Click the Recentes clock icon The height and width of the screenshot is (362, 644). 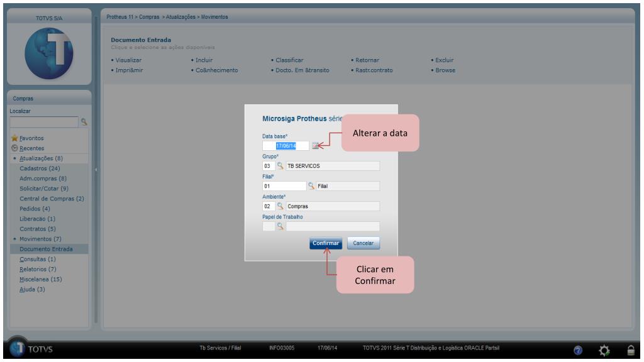(x=15, y=148)
